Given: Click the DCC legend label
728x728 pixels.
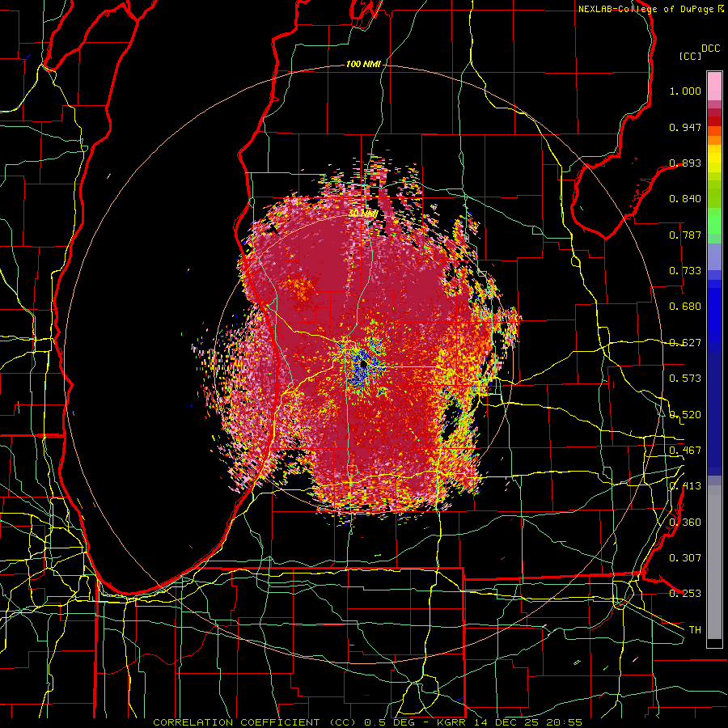Looking at the screenshot, I should 711,49.
